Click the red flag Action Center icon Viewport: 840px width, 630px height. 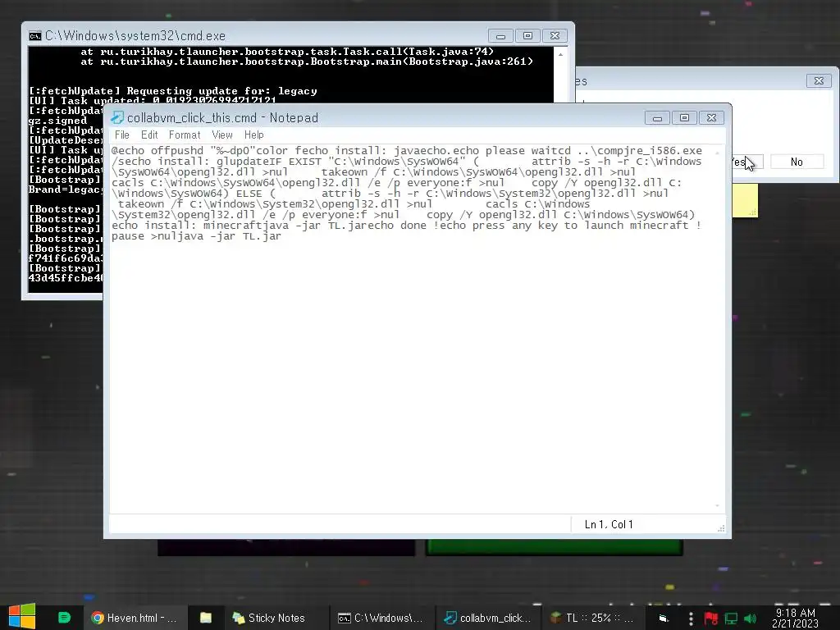711,619
